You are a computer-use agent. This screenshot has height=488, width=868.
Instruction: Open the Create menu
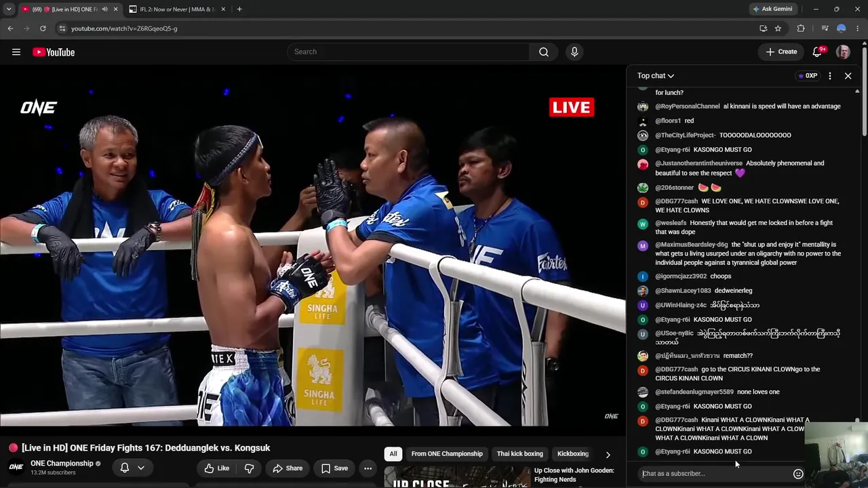click(781, 52)
